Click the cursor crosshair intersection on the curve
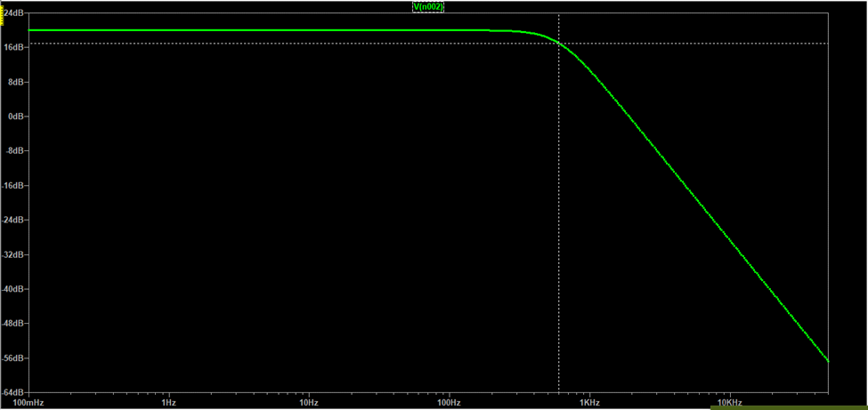 click(558, 43)
